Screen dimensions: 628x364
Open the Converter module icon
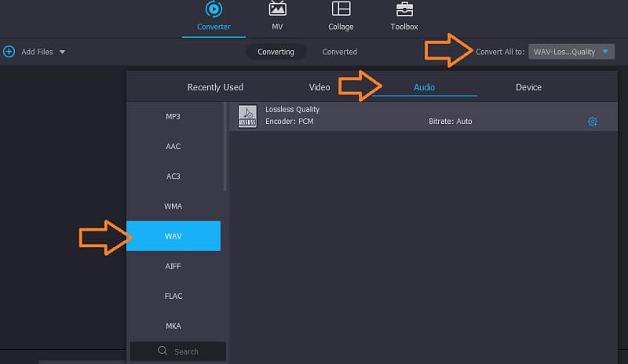[214, 9]
